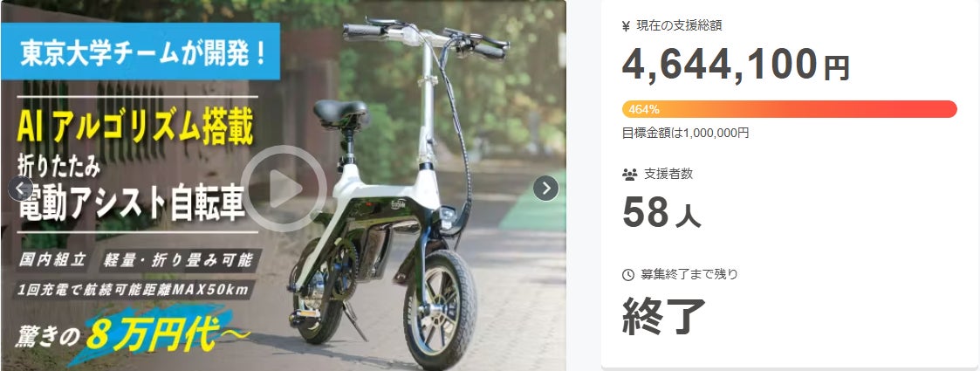Advance to the next carousel slide
980x371 pixels.
[545, 189]
